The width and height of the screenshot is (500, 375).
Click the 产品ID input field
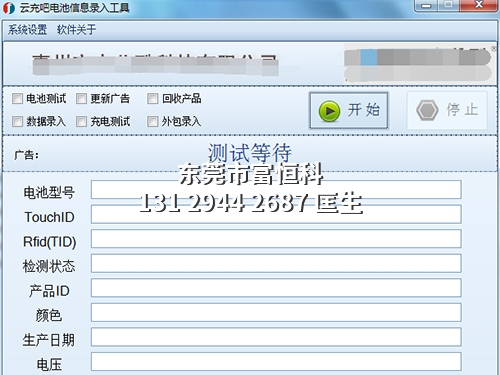tap(276, 288)
